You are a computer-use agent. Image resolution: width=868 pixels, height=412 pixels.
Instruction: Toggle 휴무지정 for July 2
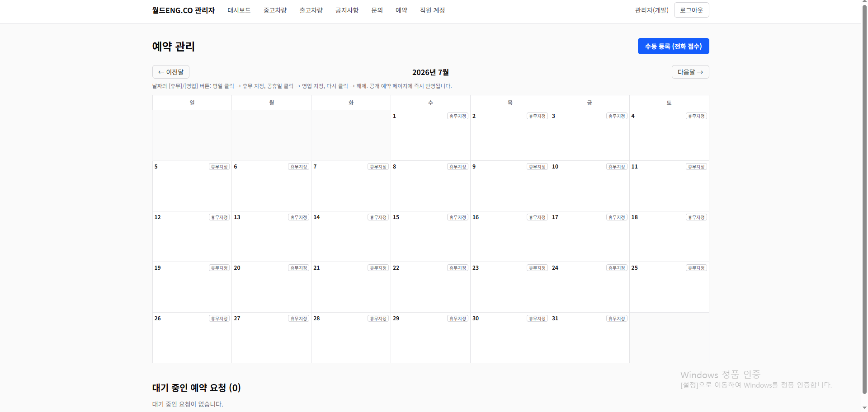[x=537, y=116]
